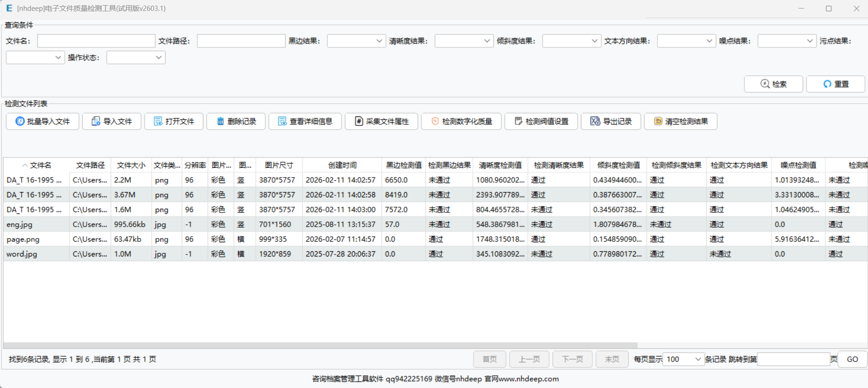This screenshot has width=868, height=388.
Task: Open the 文本方向结果 dropdown
Action: pyautogui.click(x=686, y=41)
